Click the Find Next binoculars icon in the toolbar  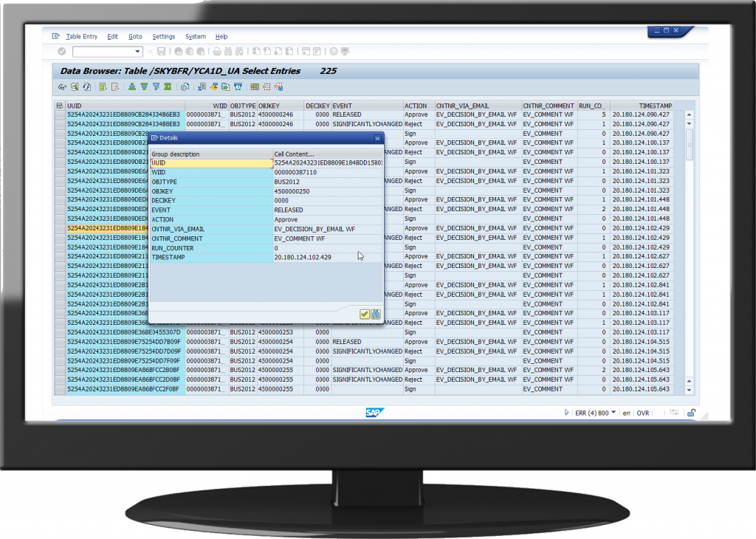239,51
